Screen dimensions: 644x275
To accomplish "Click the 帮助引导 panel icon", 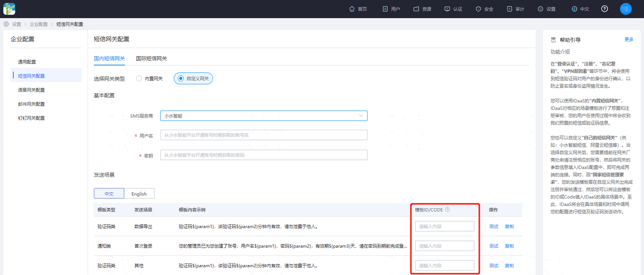I will pos(553,39).
